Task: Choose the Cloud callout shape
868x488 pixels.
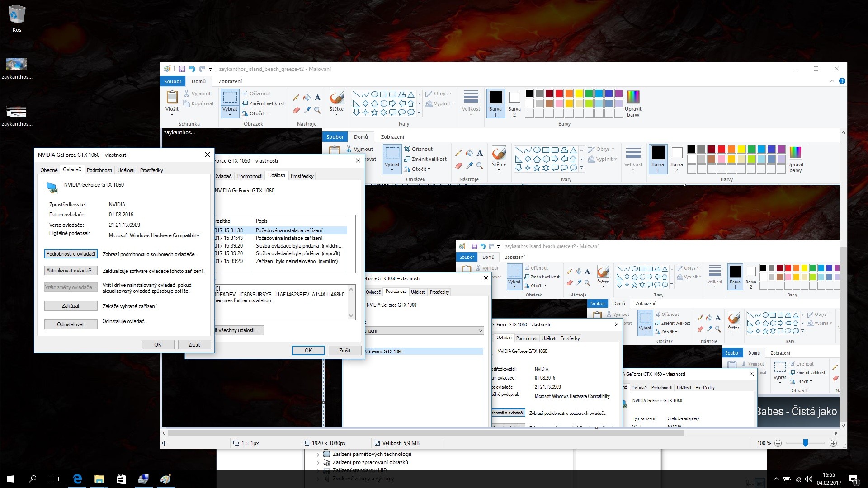Action: click(410, 113)
